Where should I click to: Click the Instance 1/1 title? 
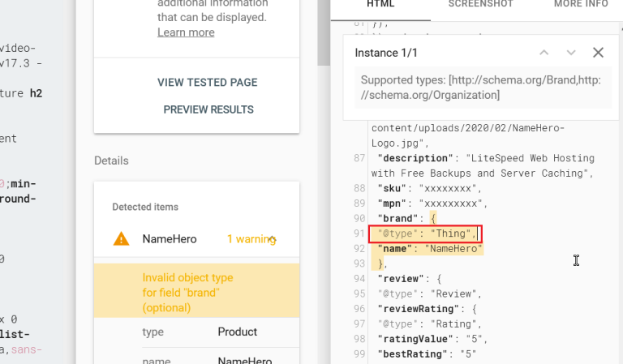point(386,53)
